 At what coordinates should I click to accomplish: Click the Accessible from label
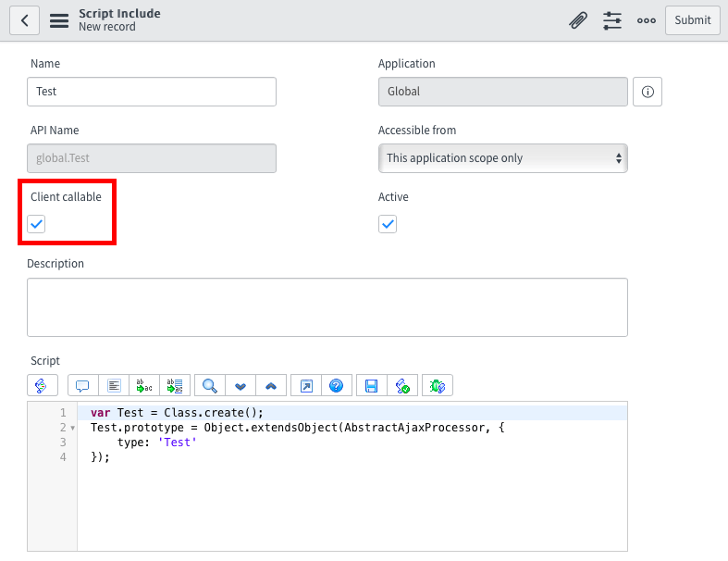(417, 131)
